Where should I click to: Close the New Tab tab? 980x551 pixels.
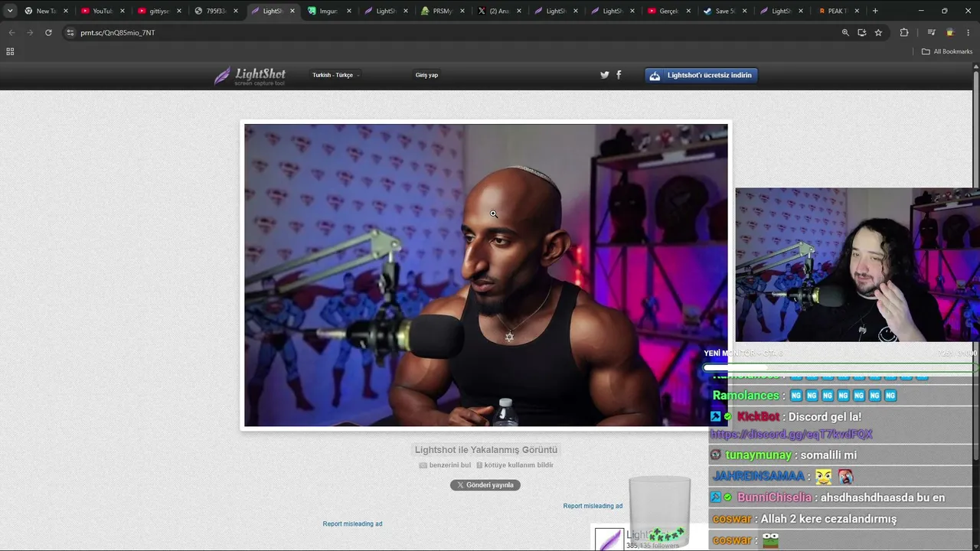tap(66, 11)
